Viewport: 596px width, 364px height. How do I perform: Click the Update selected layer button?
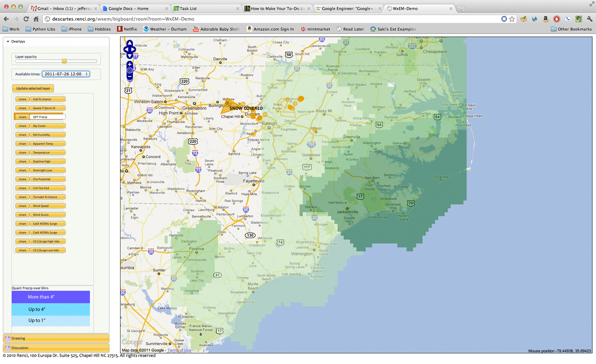coord(33,88)
